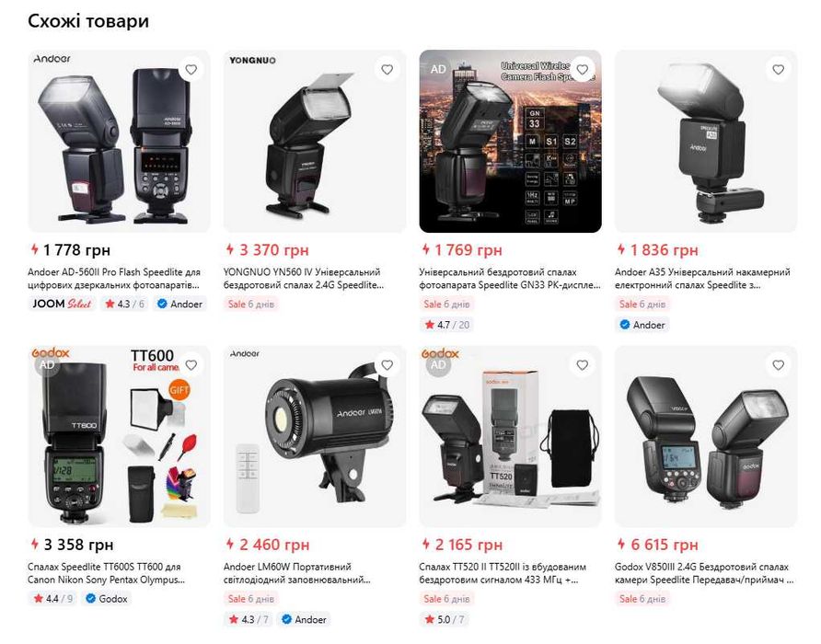The image size is (821, 644).
Task: View 5.0 star rating for TT520
Action: (444, 619)
